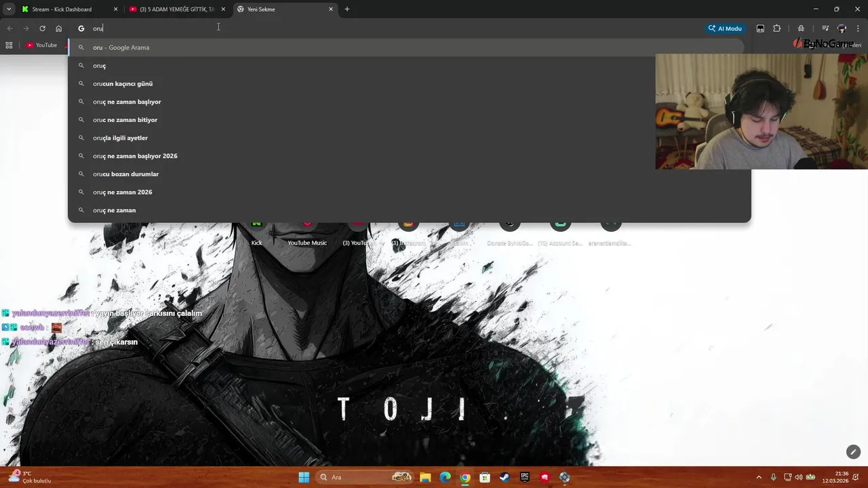Open the last pinned taskbar app icon
The image size is (868, 488).
(x=564, y=477)
